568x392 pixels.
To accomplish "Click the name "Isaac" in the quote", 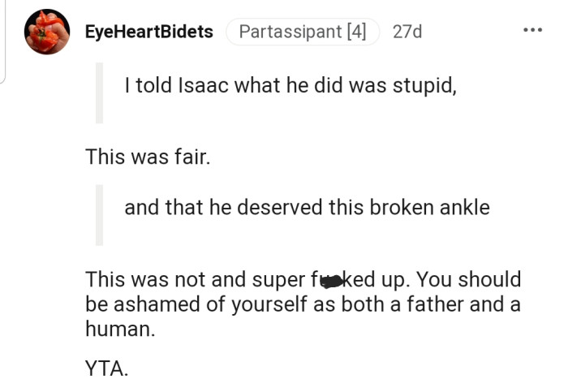I will click(x=203, y=86).
